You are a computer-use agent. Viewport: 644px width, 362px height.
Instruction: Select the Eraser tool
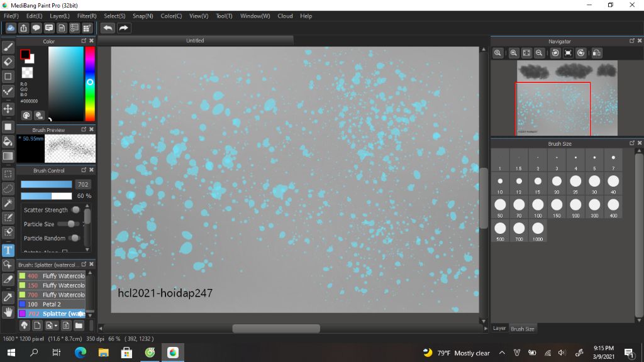(8, 62)
